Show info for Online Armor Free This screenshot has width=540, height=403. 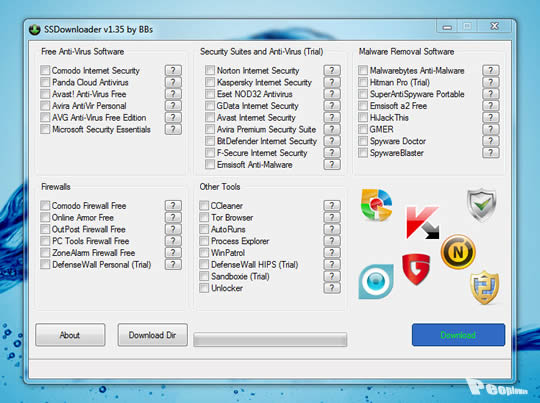(x=173, y=217)
